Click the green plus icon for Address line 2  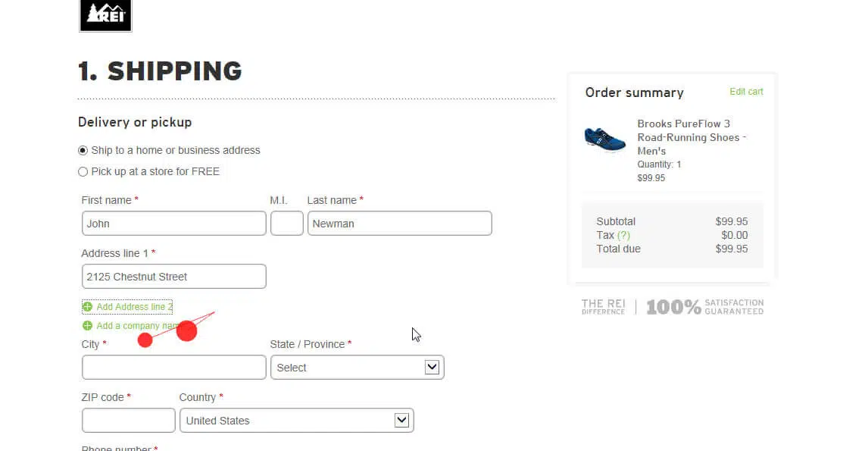[87, 307]
